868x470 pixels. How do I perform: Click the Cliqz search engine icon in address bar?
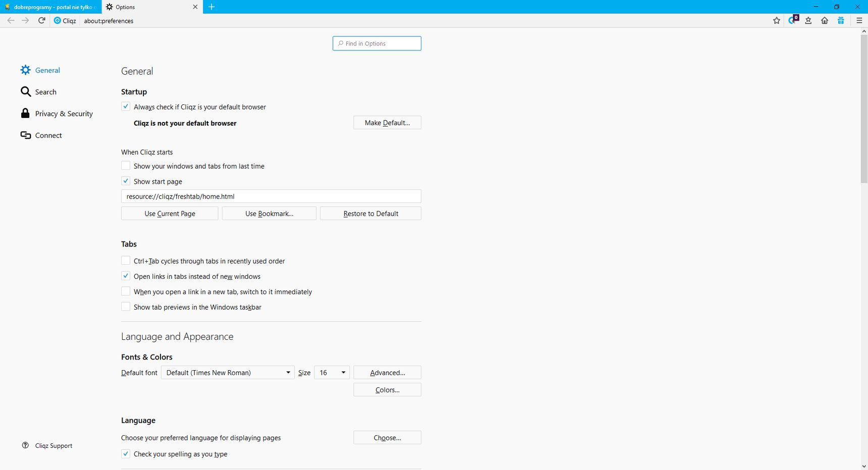[58, 21]
